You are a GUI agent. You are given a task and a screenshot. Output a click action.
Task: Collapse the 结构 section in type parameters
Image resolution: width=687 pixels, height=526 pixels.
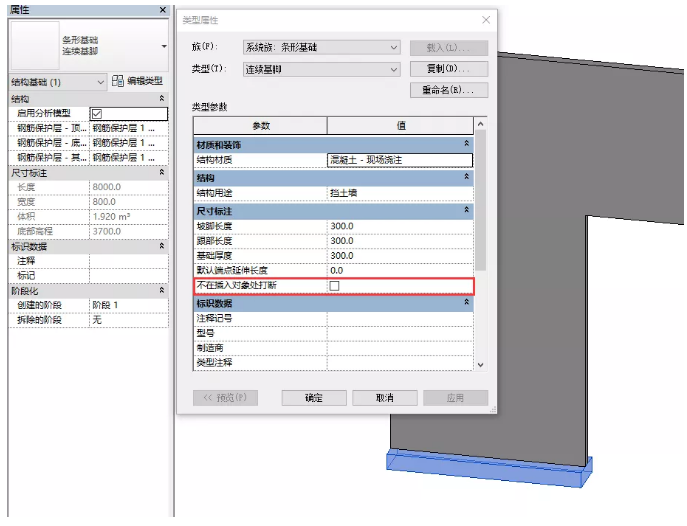point(467,177)
